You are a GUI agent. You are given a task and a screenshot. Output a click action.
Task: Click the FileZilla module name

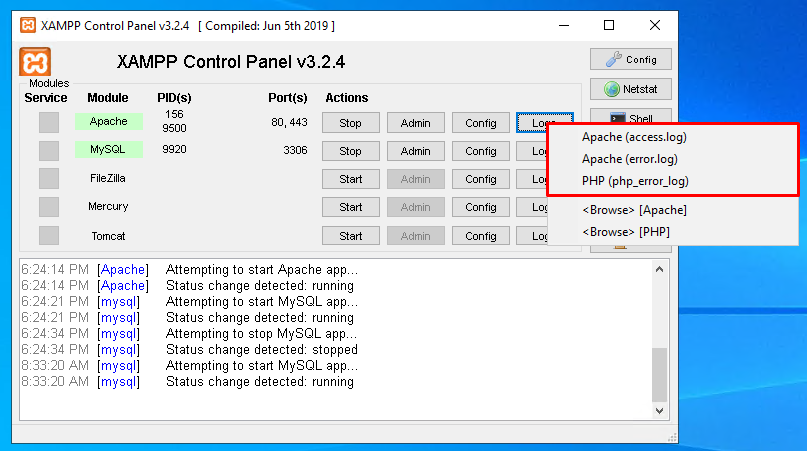[108, 178]
